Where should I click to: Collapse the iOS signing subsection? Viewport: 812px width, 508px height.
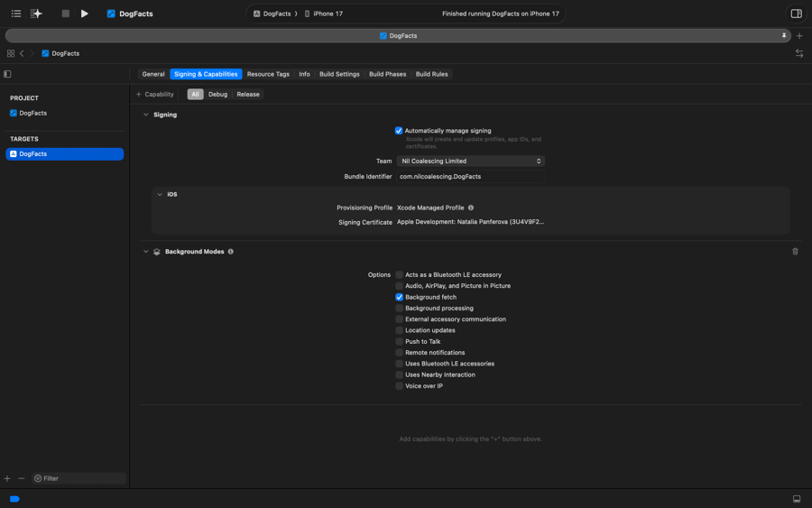(160, 194)
